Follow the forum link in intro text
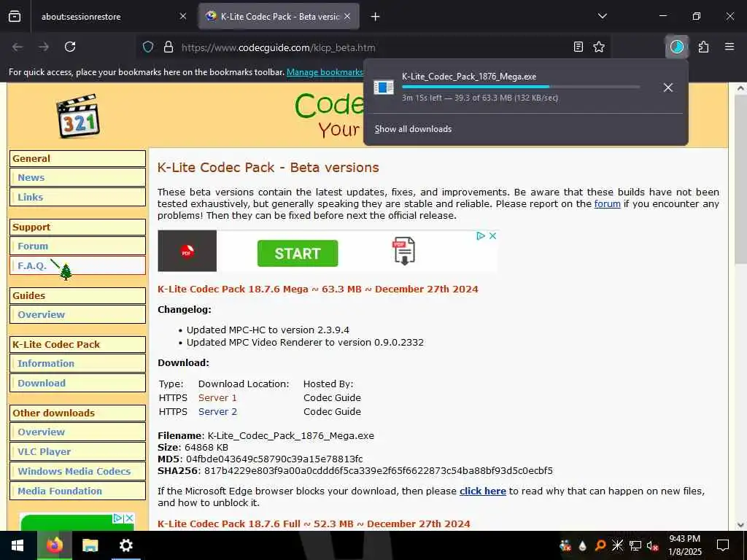 tap(607, 204)
